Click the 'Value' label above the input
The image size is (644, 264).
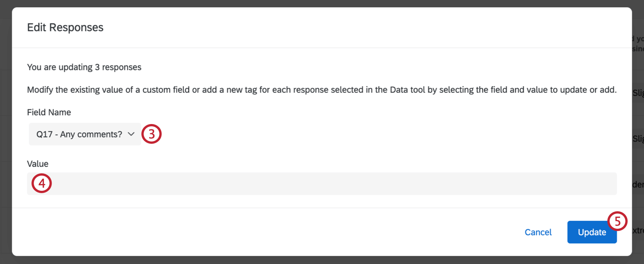pyautogui.click(x=37, y=163)
